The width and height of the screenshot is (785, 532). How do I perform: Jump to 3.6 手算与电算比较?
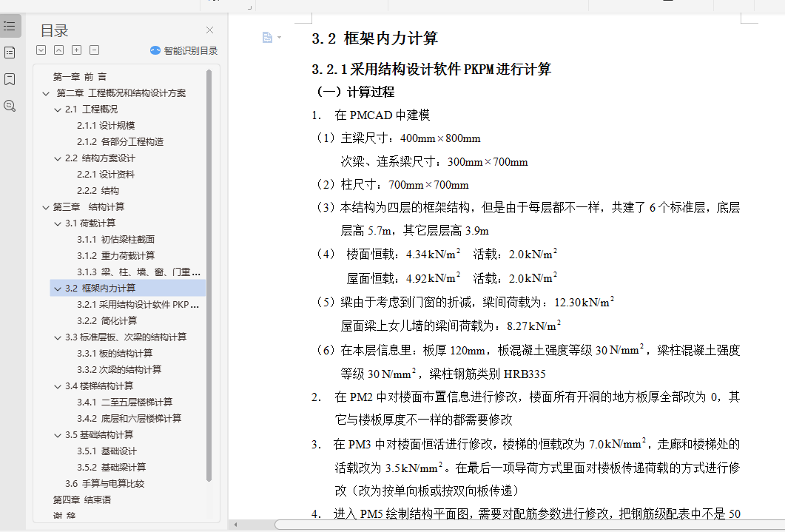pyautogui.click(x=104, y=483)
